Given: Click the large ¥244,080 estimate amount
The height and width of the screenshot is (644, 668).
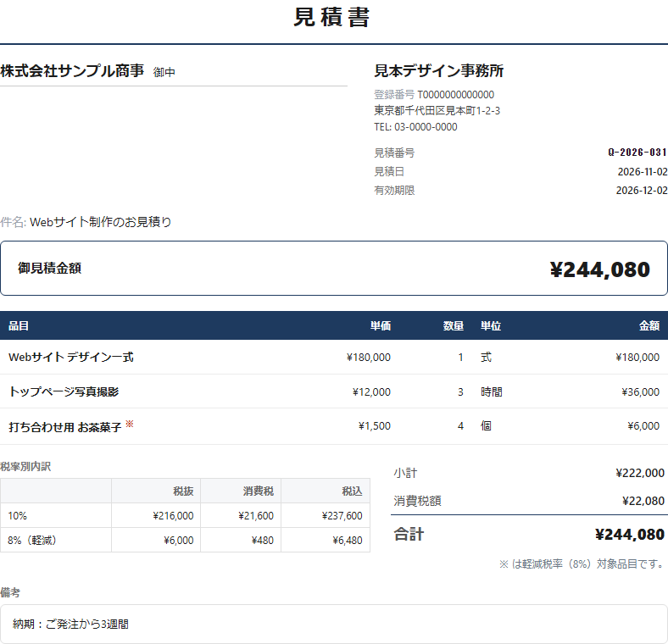Looking at the screenshot, I should pos(600,269).
